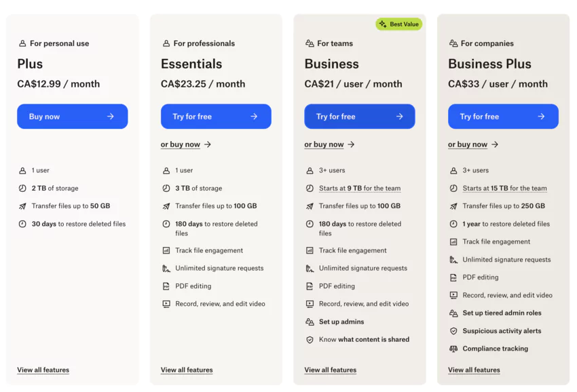Click the single user icon under Plus
This screenshot has height=392, width=577.
point(22,170)
